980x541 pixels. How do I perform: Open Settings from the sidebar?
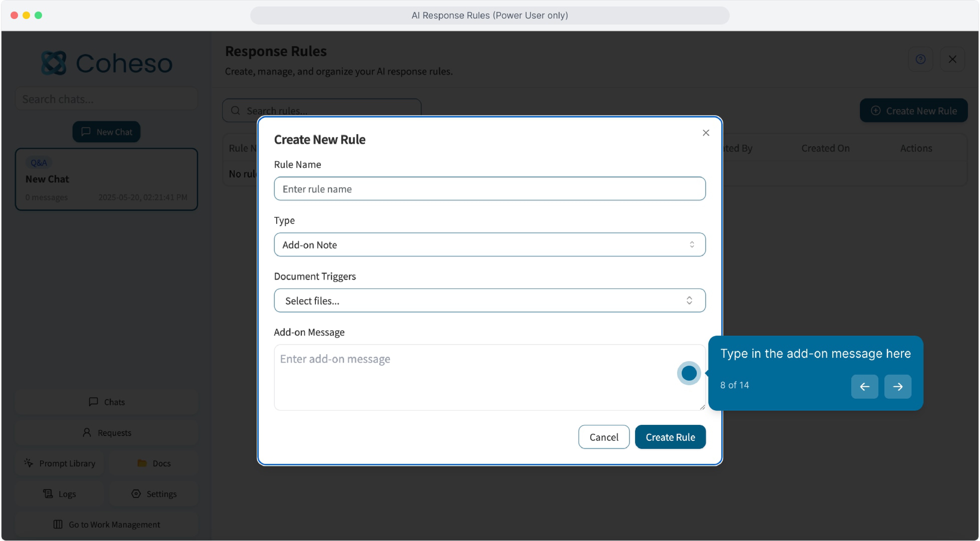(154, 494)
